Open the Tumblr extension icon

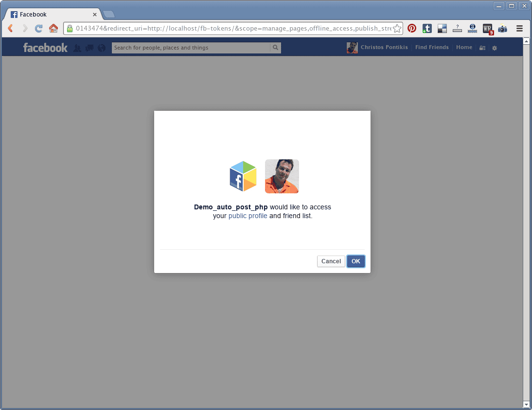point(427,29)
